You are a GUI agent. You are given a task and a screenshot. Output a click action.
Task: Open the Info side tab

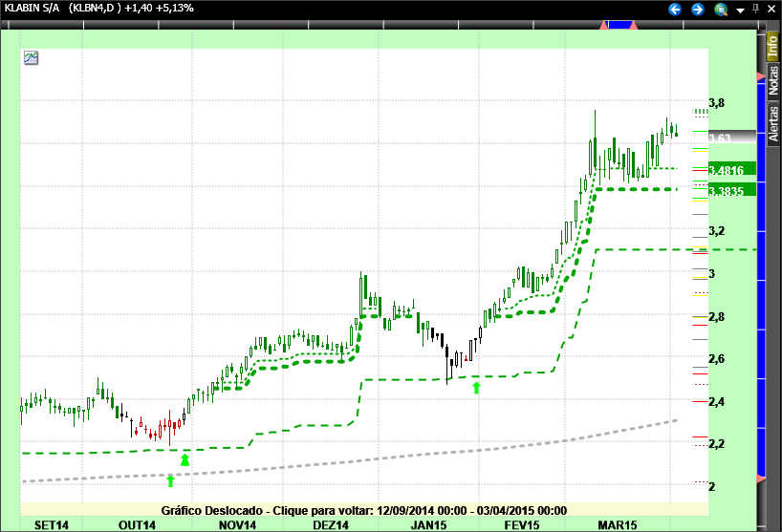tap(773, 46)
